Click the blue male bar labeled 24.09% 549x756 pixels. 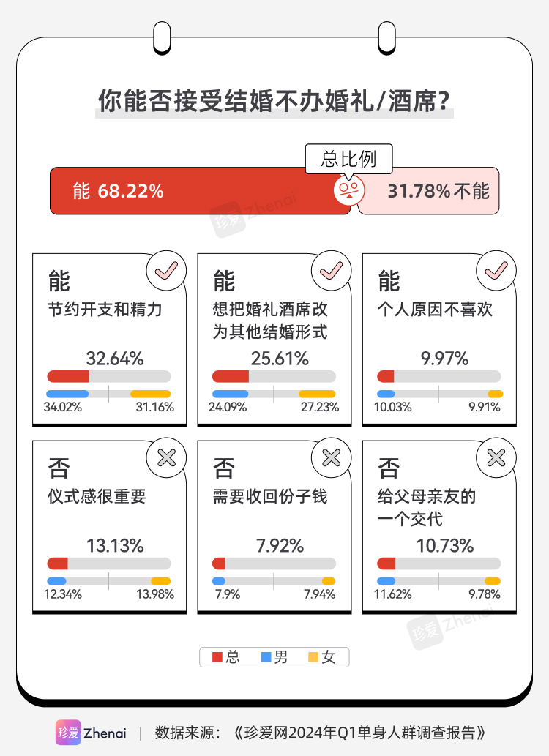[230, 394]
